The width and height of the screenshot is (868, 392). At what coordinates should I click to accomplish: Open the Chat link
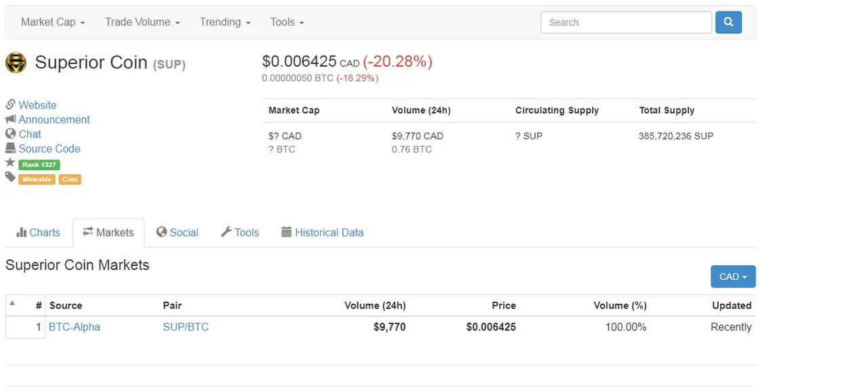click(x=30, y=134)
